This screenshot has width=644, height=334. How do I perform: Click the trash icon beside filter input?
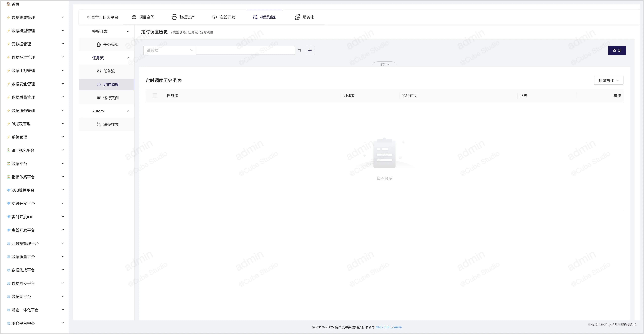(299, 50)
